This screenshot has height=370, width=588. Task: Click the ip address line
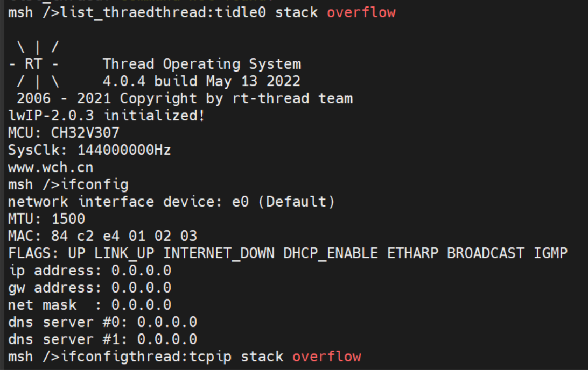[89, 271]
